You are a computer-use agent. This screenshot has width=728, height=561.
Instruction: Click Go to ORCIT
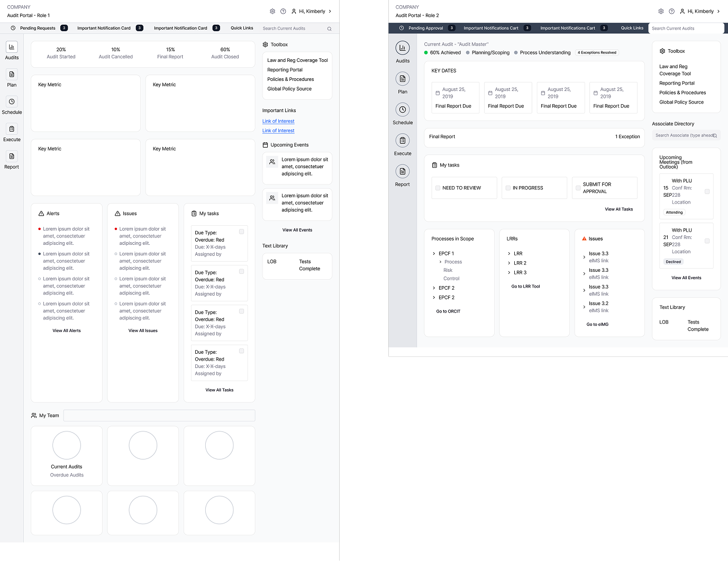click(448, 311)
